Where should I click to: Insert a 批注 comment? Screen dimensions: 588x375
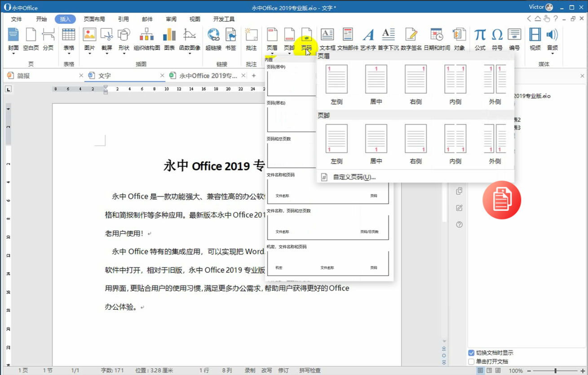tap(252, 35)
